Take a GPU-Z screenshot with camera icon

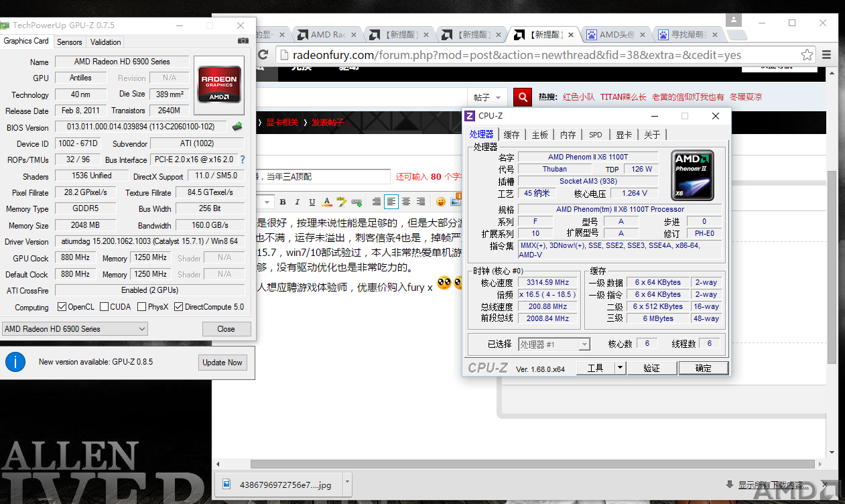point(243,41)
